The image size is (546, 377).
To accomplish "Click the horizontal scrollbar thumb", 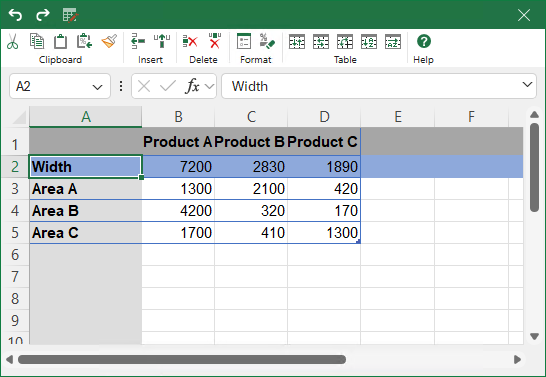I will tap(182, 359).
